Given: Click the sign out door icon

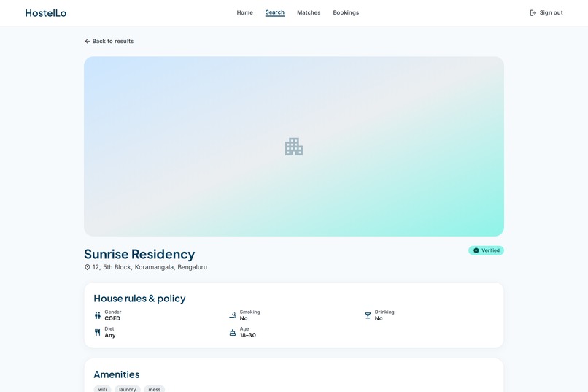Looking at the screenshot, I should click(533, 12).
